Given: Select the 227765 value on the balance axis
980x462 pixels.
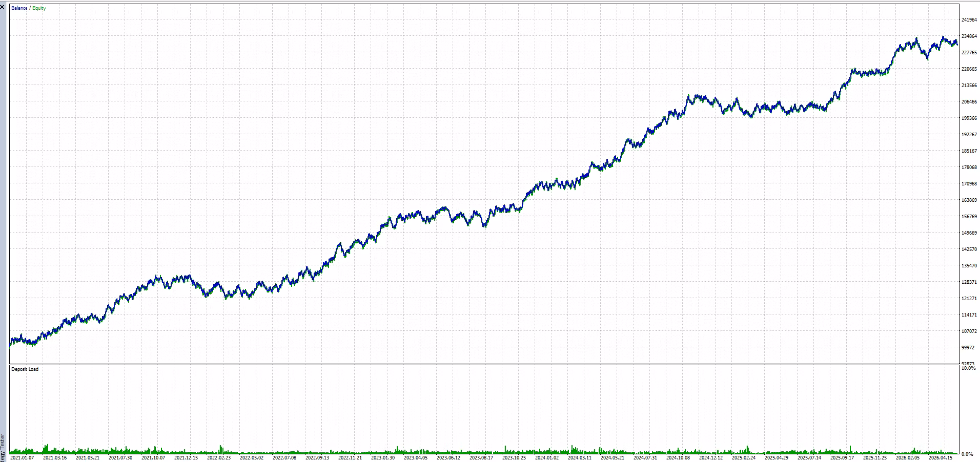Looking at the screenshot, I should (969, 53).
